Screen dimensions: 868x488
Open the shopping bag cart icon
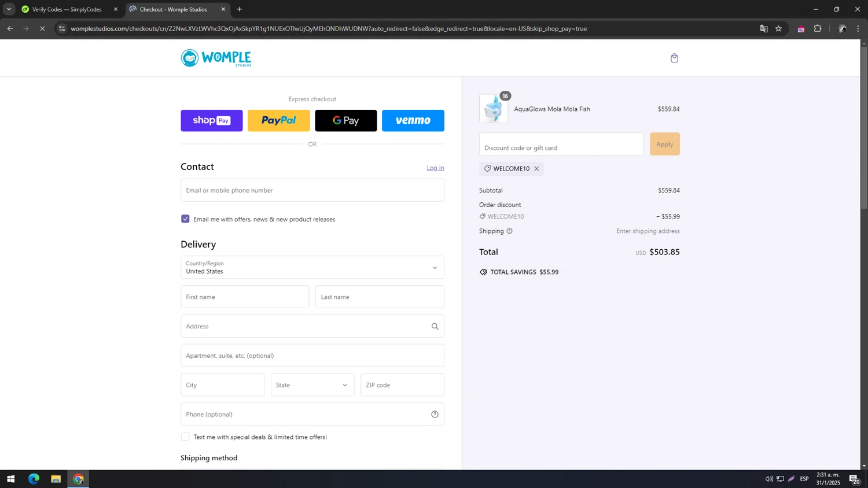674,58
